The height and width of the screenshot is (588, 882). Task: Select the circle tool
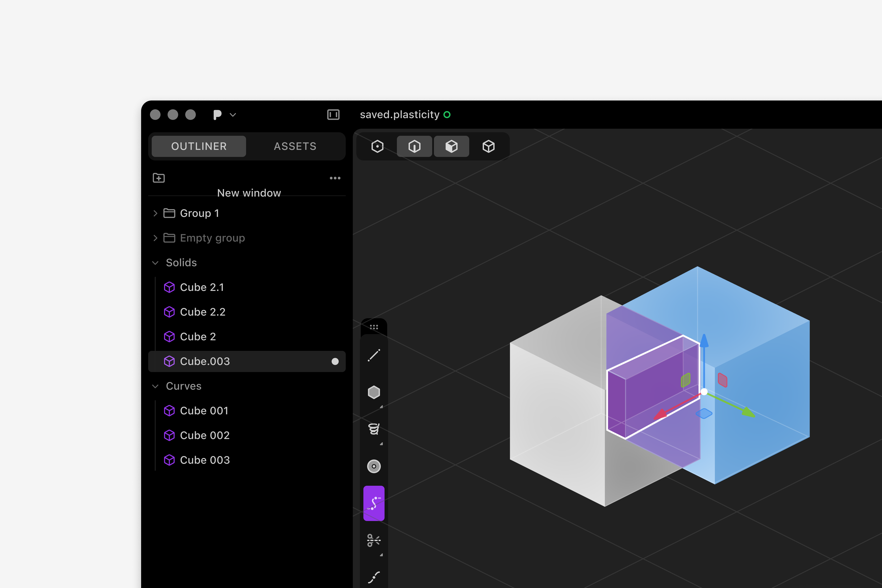coord(374,466)
